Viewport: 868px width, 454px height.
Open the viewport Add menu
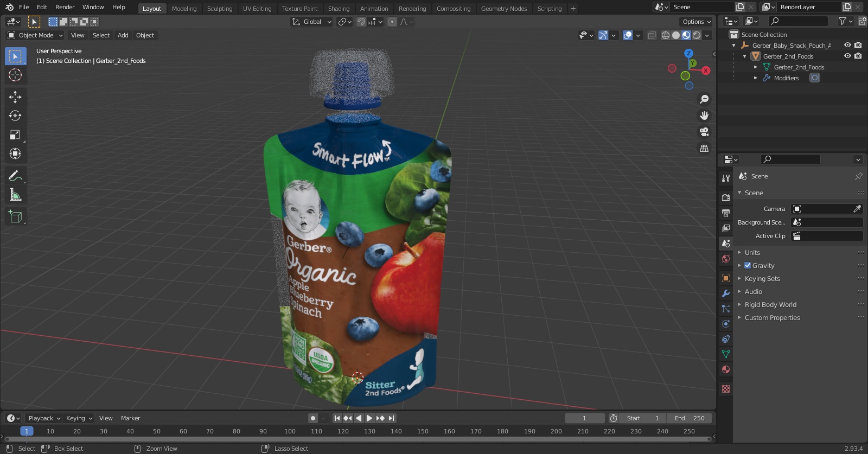point(123,35)
